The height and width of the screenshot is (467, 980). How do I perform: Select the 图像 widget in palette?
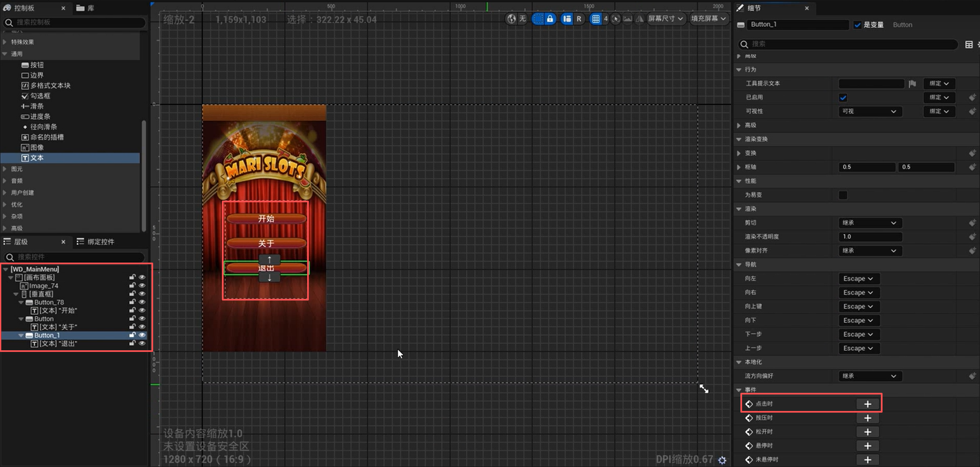click(37, 148)
